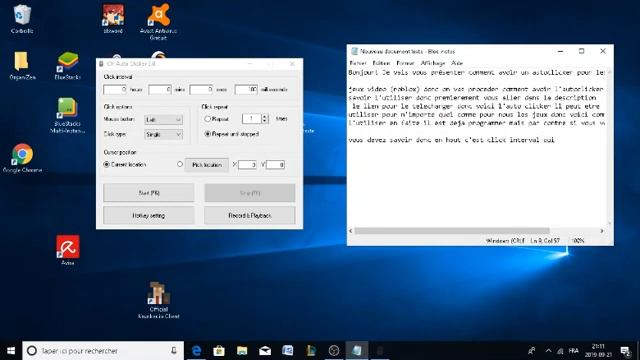Open the BlueStacks Multi-Instance desktop shortcut
The height and width of the screenshot is (360, 640).
[67, 115]
